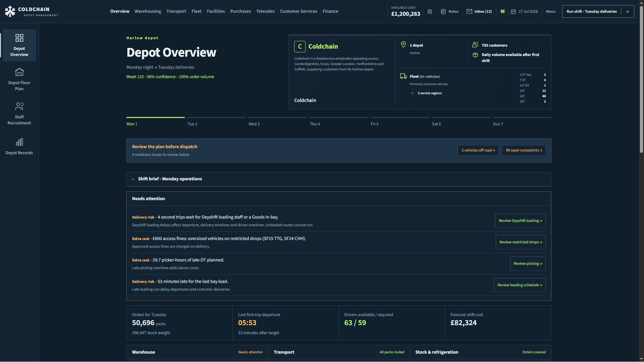The image size is (644, 362).
Task: Open the Menu dropdown in header
Action: (551, 11)
